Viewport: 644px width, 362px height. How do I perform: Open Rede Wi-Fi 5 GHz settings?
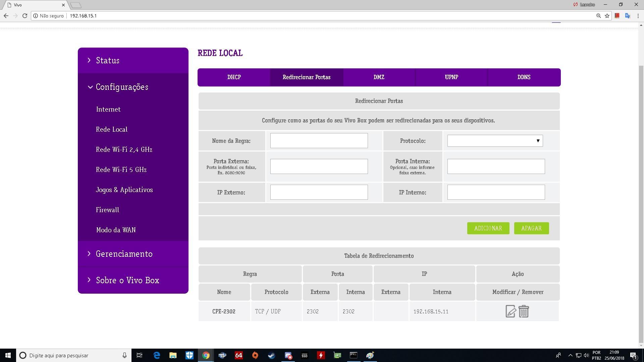click(x=121, y=170)
